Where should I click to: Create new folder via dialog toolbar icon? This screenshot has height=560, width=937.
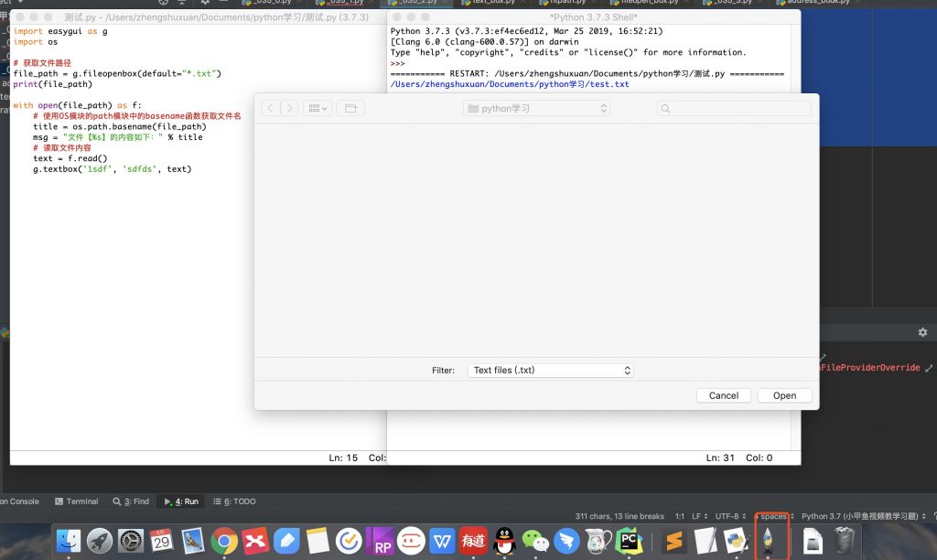point(349,108)
